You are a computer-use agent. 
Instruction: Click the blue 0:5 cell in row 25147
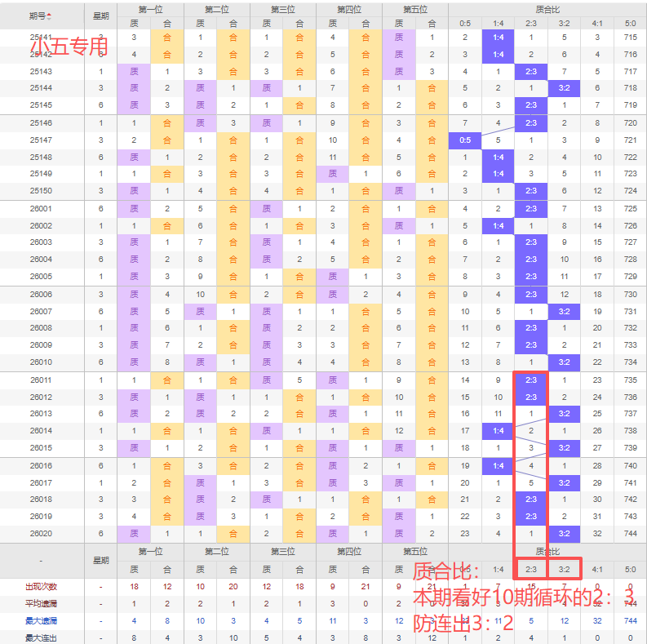pyautogui.click(x=465, y=140)
